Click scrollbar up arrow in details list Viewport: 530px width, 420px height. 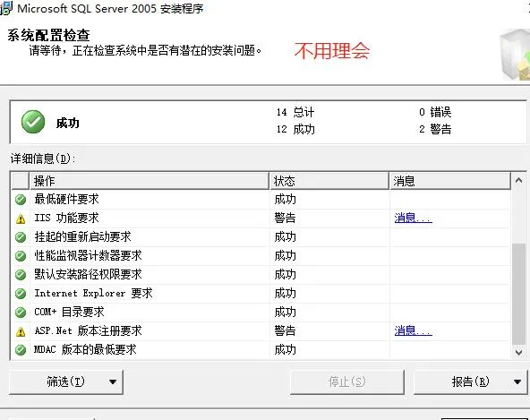[519, 181]
